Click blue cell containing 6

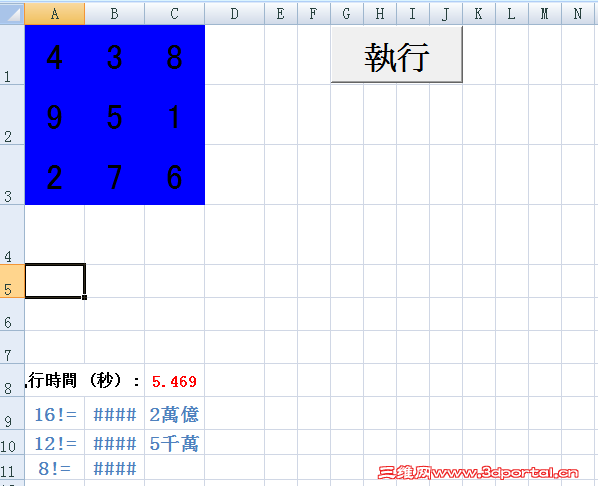coord(175,175)
